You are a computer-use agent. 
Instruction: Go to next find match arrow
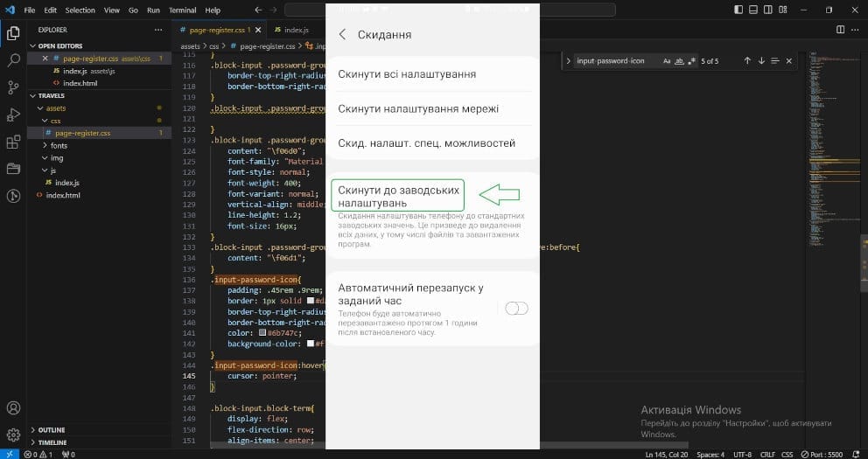(761, 61)
